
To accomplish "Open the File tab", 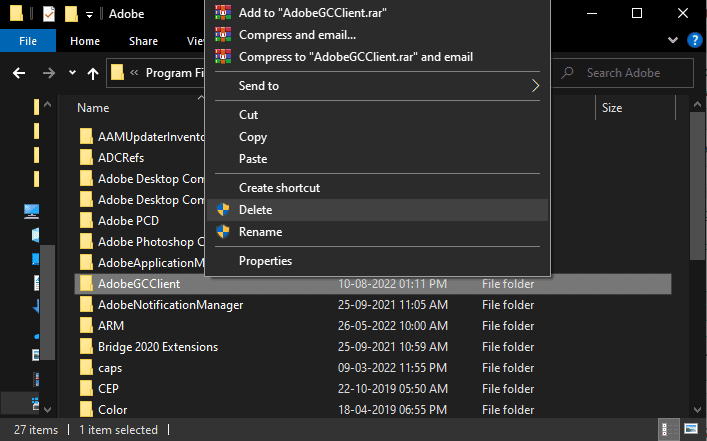I will pyautogui.click(x=28, y=41).
